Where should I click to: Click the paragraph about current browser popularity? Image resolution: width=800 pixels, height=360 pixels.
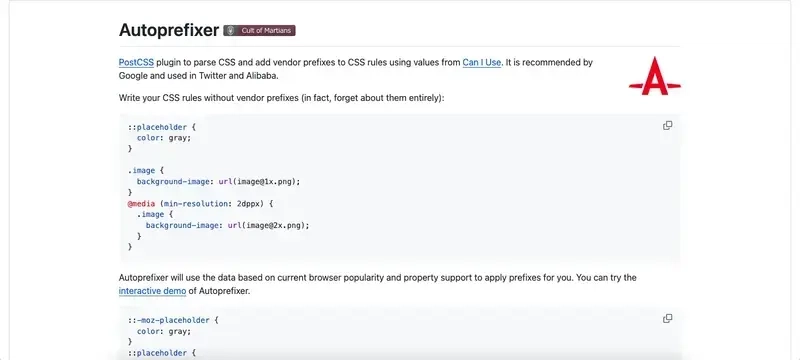click(378, 285)
